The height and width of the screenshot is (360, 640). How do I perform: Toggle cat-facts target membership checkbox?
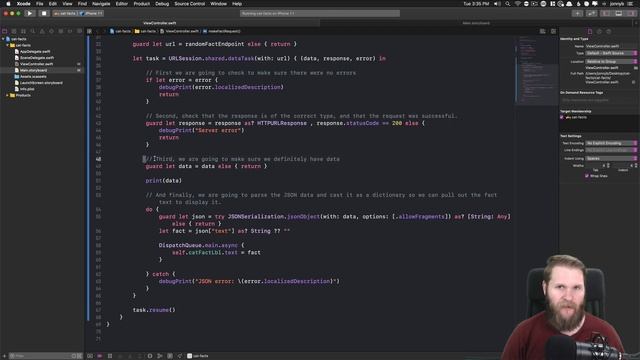coord(562,117)
